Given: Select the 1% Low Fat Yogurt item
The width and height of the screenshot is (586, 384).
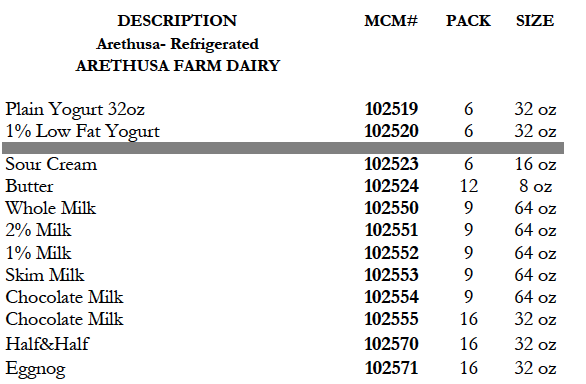Looking at the screenshot, I should pos(83,131).
